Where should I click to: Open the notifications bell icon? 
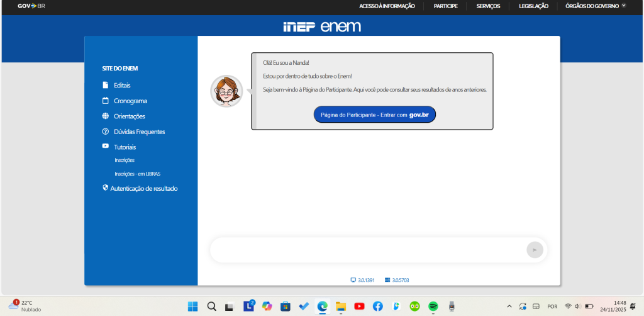633,306
